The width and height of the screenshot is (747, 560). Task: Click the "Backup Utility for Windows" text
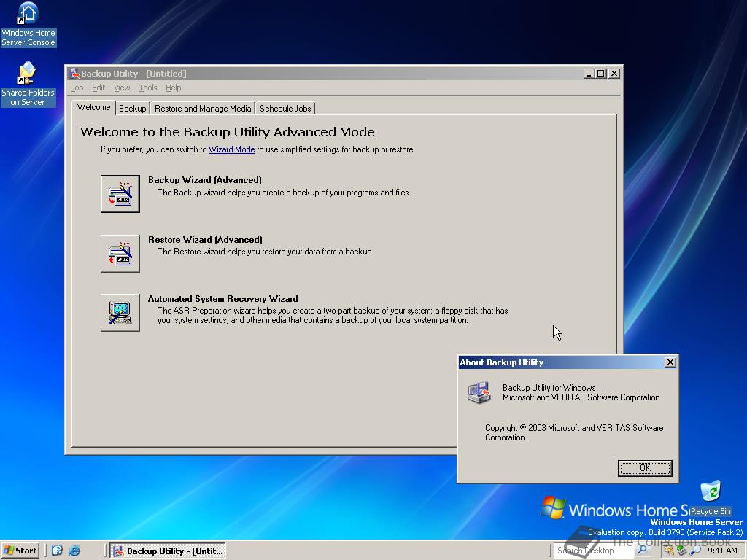point(549,388)
